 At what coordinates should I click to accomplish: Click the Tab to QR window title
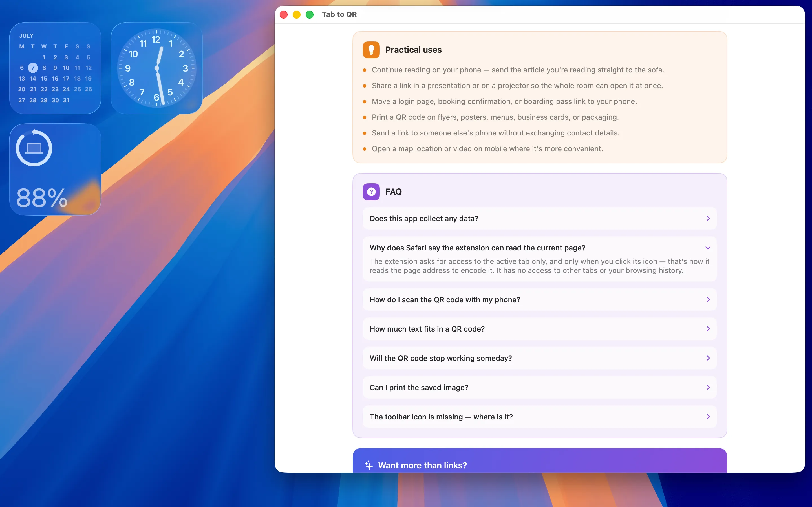[339, 14]
